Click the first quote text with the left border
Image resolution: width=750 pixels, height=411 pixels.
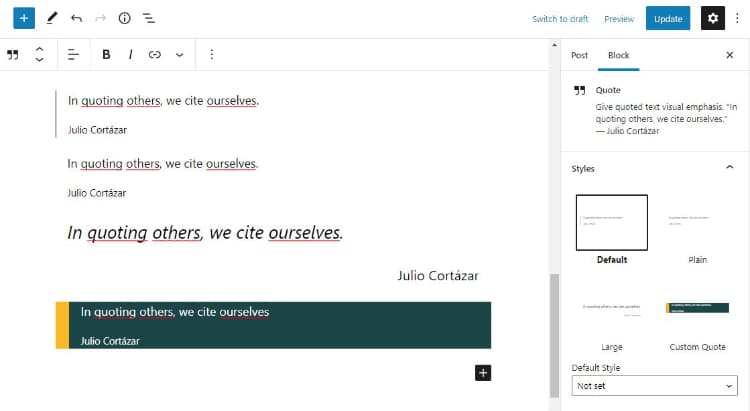[163, 101]
